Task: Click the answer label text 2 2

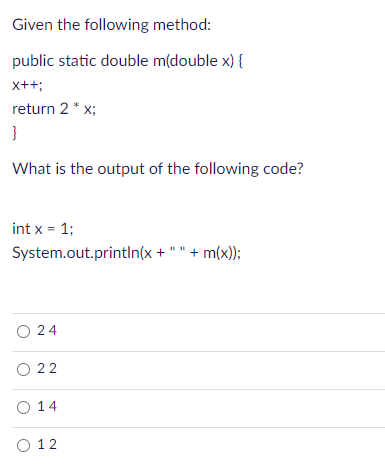Action: [x=47, y=368]
